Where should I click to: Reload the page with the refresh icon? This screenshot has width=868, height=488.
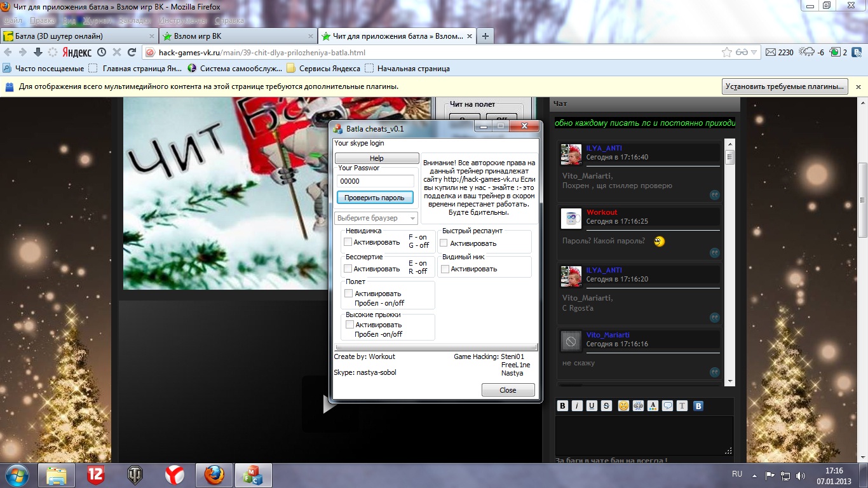coord(132,52)
